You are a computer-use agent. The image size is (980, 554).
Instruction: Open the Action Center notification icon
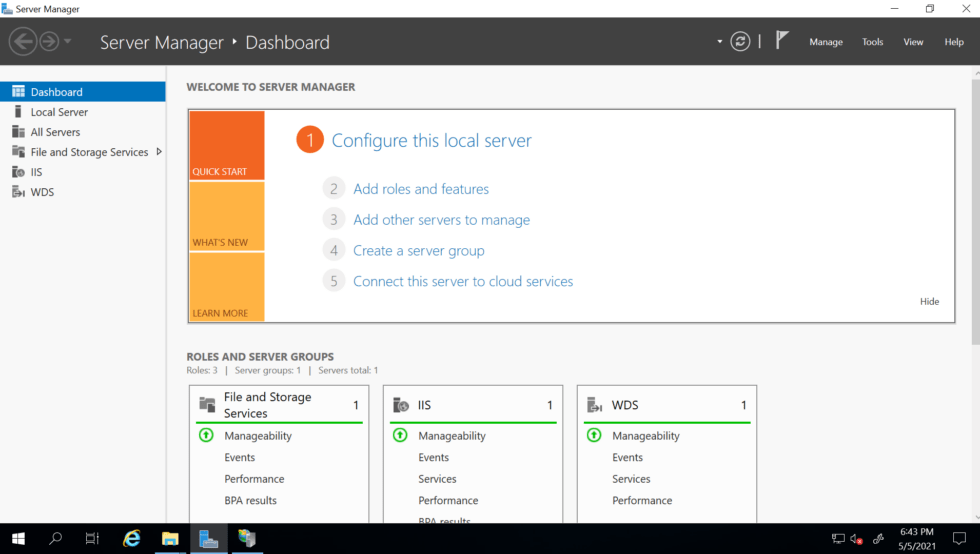tap(959, 538)
